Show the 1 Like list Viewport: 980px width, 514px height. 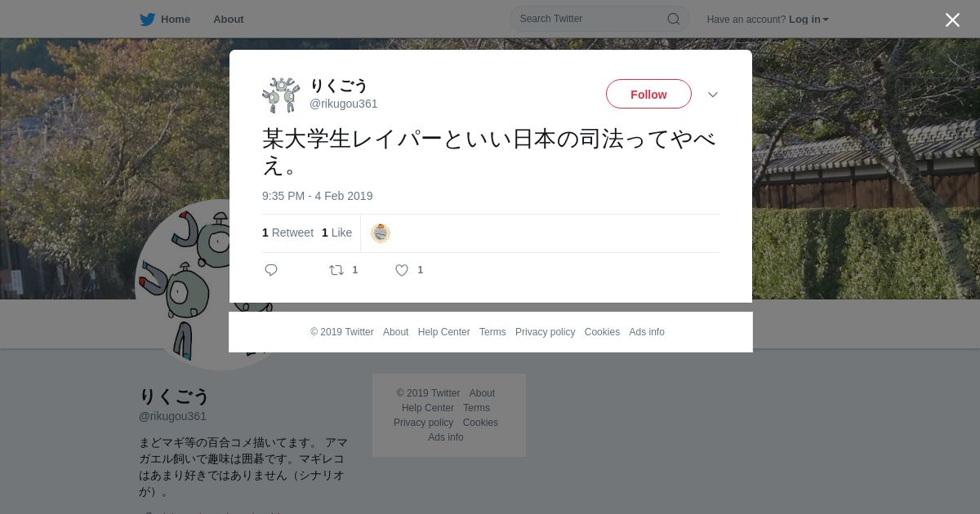pyautogui.click(x=336, y=233)
